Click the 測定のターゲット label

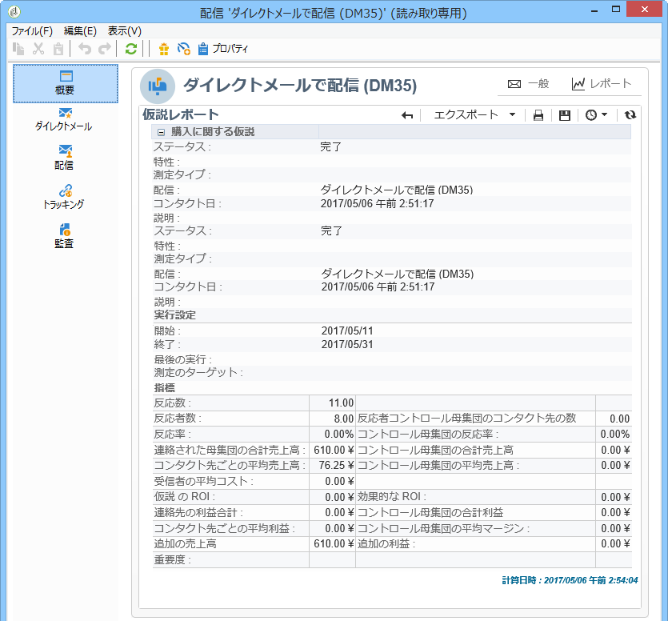point(198,372)
